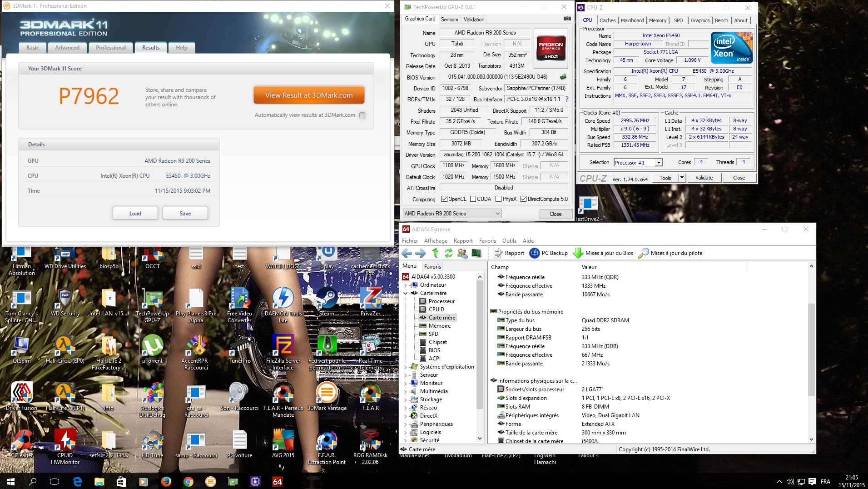Click AIDA64 monitor diagnostics icon in toolbar
Image resolution: width=868 pixels, height=489 pixels.
(x=476, y=253)
